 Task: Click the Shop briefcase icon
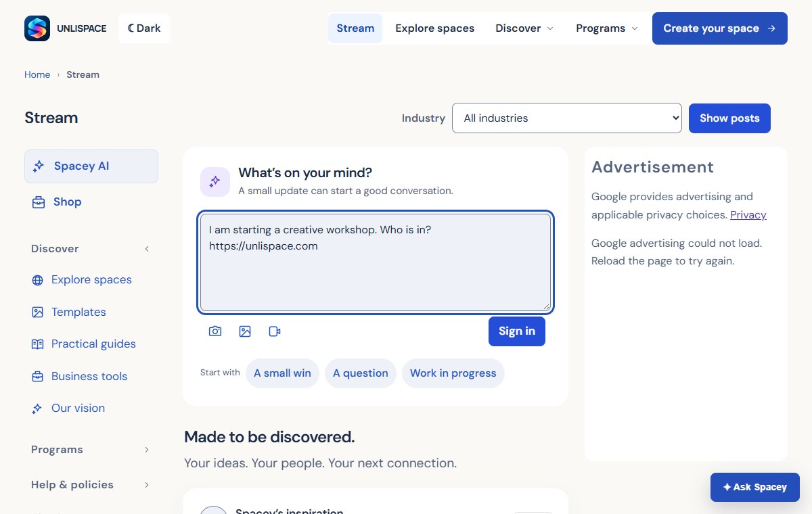[x=39, y=202]
